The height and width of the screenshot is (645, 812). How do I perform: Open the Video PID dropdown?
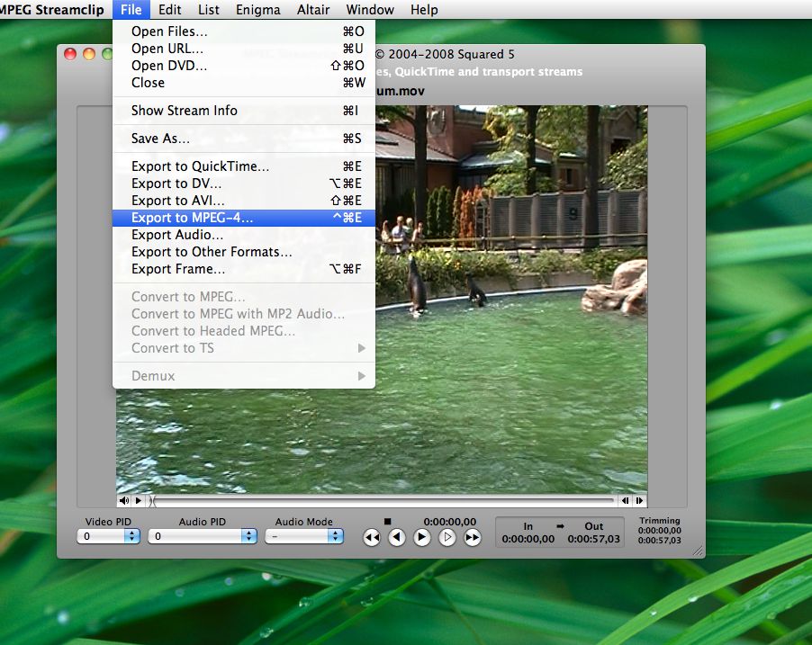coord(108,536)
